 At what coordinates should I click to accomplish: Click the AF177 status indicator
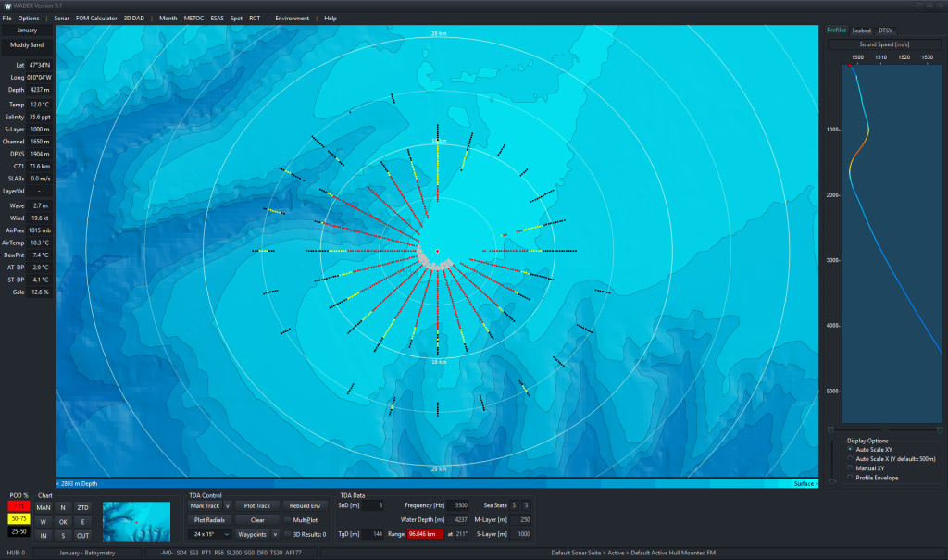[x=293, y=551]
